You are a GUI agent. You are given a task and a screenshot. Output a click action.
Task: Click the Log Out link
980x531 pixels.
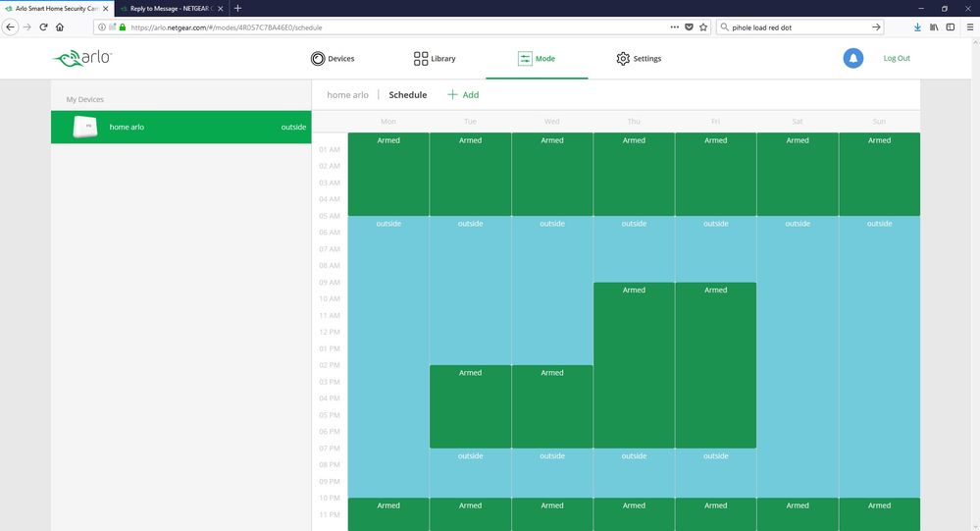[x=897, y=58]
